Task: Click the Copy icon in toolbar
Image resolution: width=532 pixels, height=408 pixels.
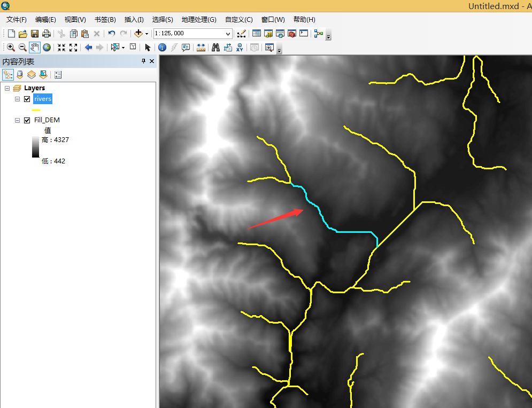Action: 74,34
